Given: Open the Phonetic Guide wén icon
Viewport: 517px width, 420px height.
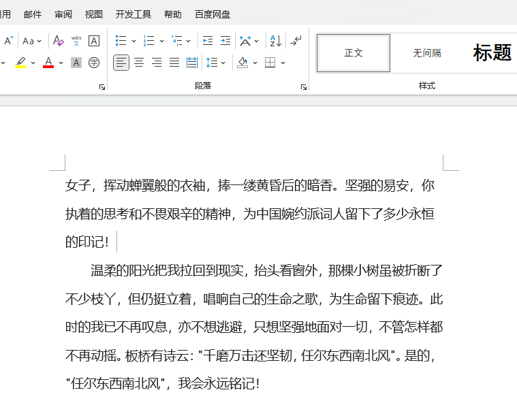Looking at the screenshot, I should click(x=76, y=41).
